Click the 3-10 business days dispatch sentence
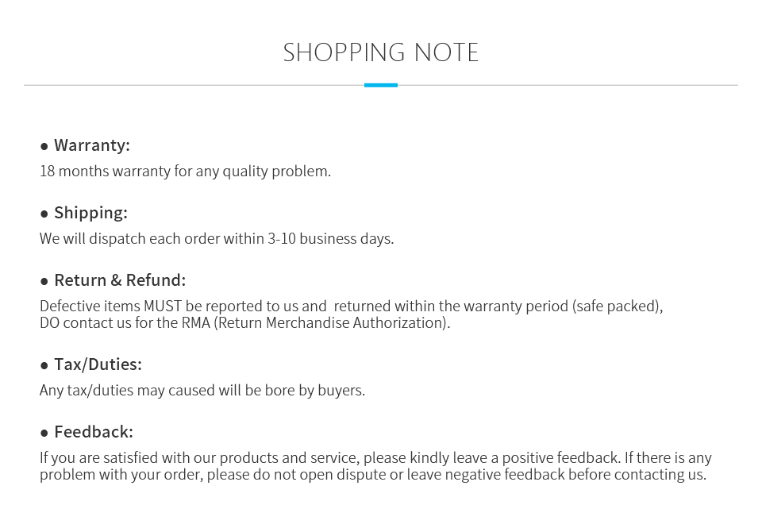The width and height of the screenshot is (762, 532). (x=217, y=239)
